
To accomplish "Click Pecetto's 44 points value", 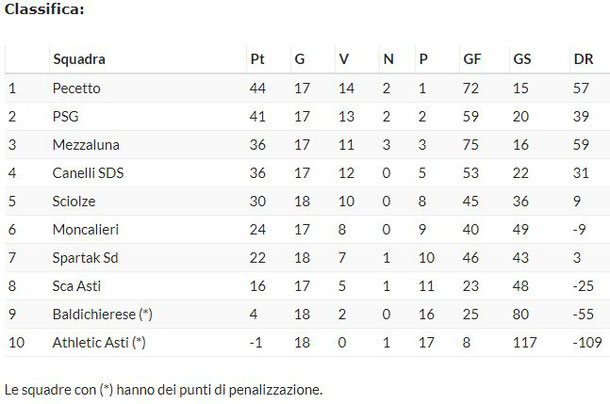I will [258, 88].
